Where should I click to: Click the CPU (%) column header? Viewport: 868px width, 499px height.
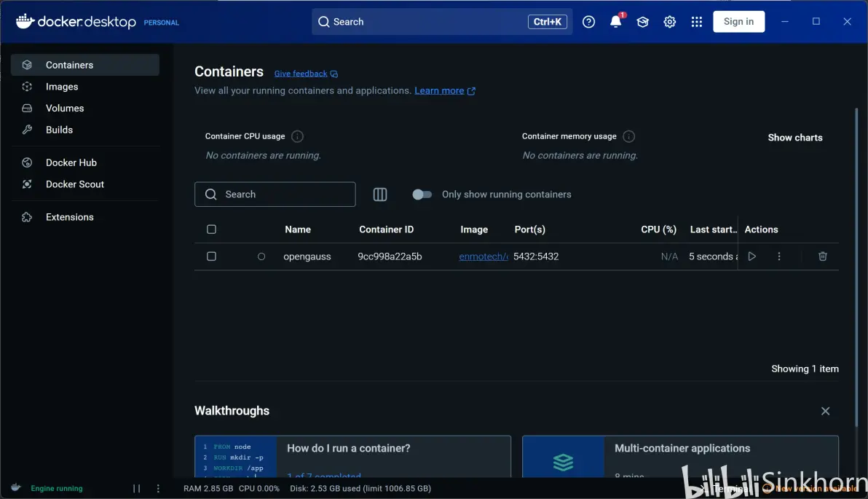point(659,229)
